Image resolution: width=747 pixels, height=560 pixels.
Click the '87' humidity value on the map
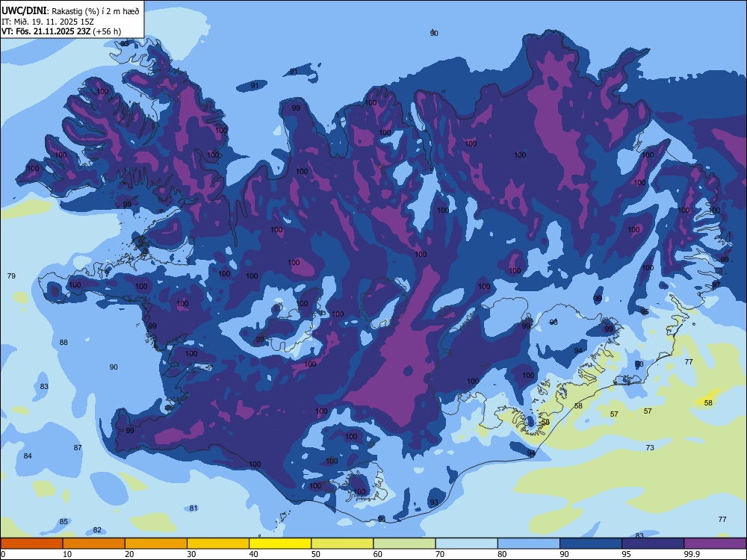click(x=78, y=447)
